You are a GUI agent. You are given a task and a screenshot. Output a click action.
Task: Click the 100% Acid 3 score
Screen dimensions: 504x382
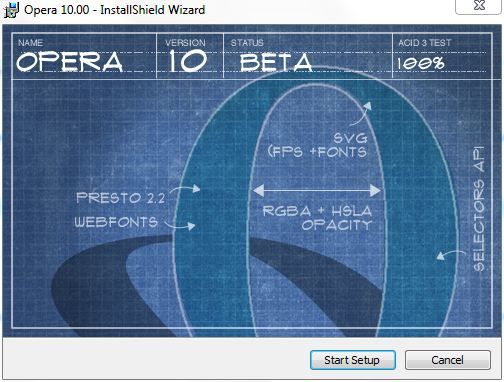tap(421, 63)
